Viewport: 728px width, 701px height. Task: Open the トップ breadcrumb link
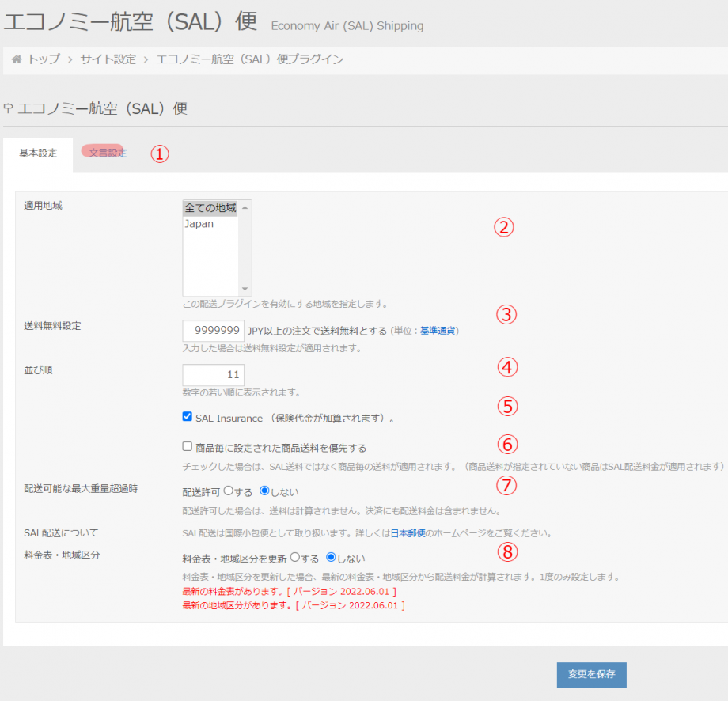(x=44, y=59)
